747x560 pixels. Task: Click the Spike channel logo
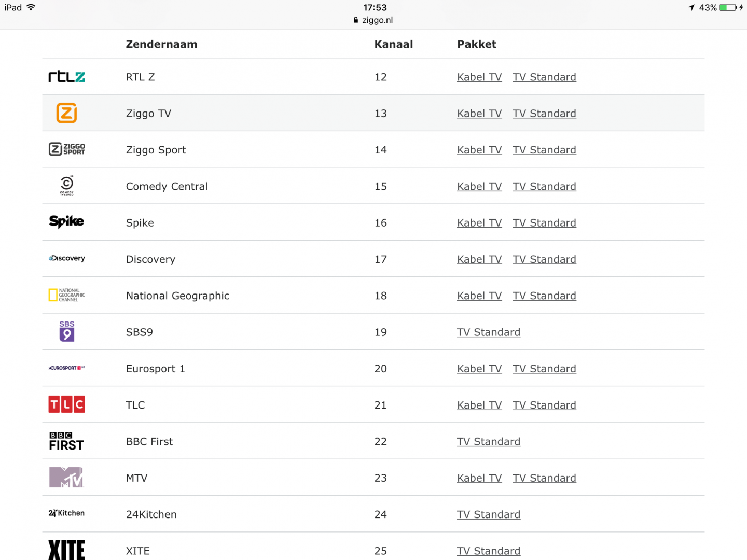[x=66, y=222]
